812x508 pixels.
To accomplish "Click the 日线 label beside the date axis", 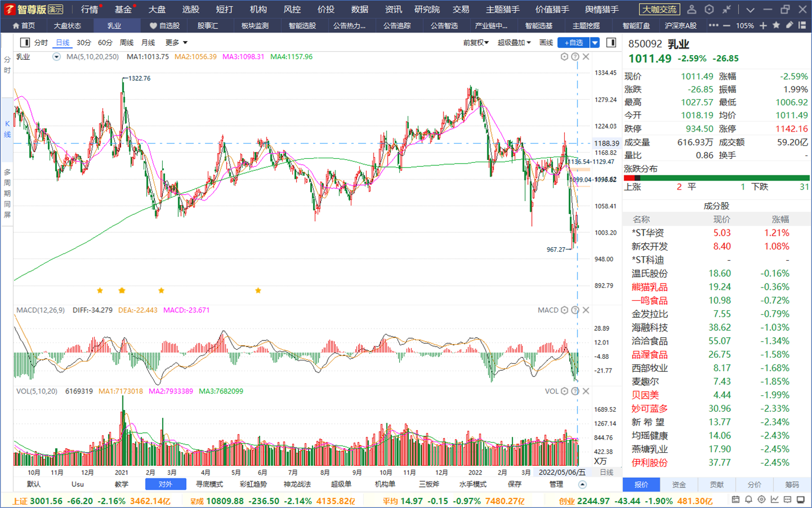I will coord(606,472).
